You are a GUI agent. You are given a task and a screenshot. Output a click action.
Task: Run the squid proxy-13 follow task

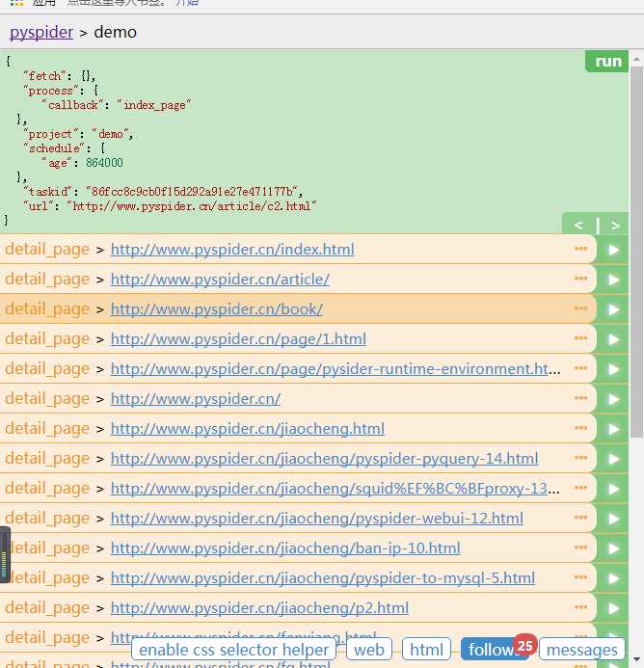coord(613,488)
